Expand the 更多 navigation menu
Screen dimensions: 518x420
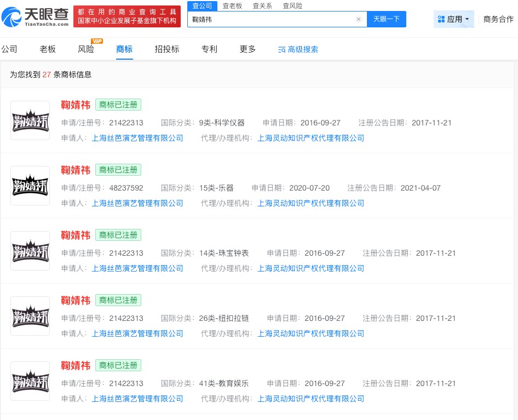click(247, 49)
